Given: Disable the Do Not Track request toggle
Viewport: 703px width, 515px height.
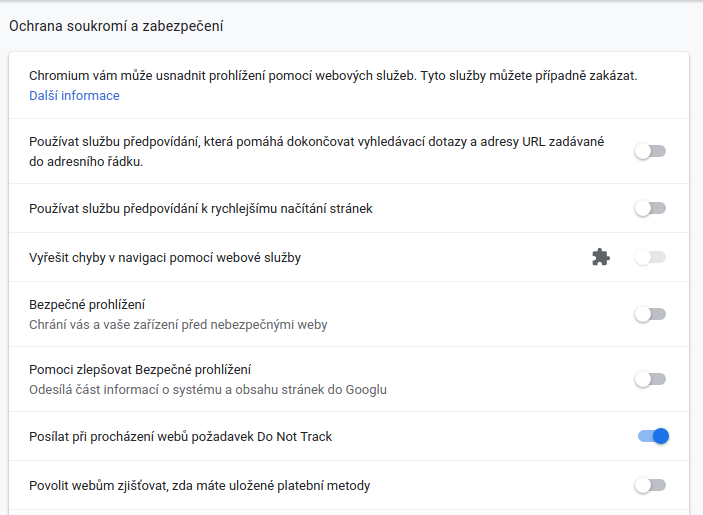Looking at the screenshot, I should tap(653, 436).
